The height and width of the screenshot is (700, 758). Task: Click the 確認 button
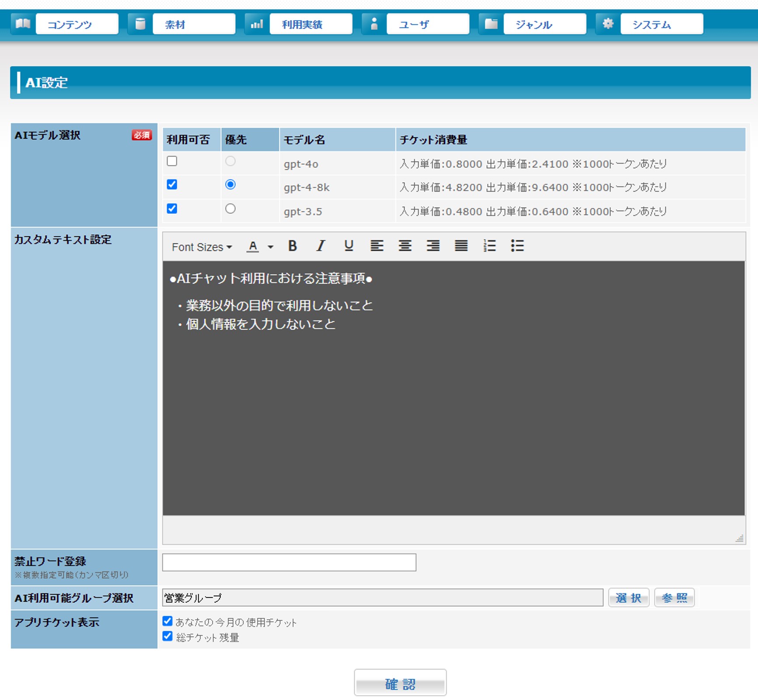pyautogui.click(x=400, y=683)
